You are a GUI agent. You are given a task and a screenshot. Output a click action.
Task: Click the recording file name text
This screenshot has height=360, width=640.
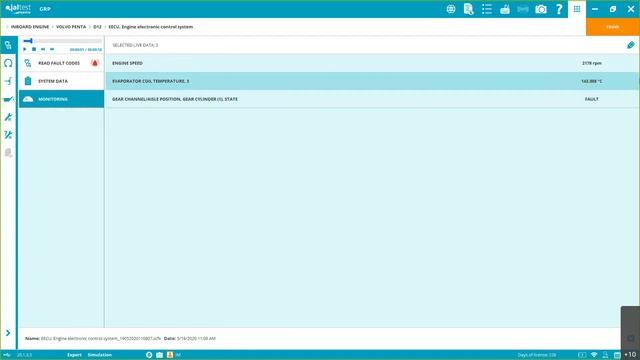(93, 338)
